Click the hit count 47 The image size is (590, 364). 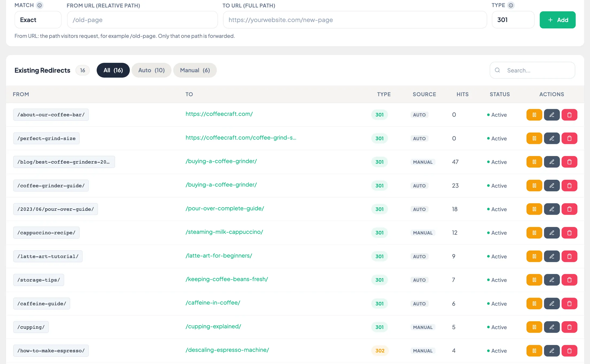click(455, 162)
